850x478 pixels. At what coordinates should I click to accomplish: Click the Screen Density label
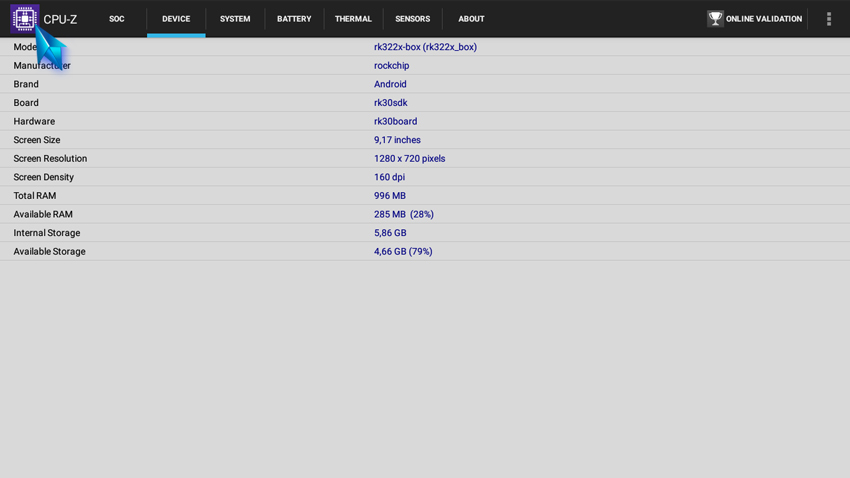(x=43, y=177)
